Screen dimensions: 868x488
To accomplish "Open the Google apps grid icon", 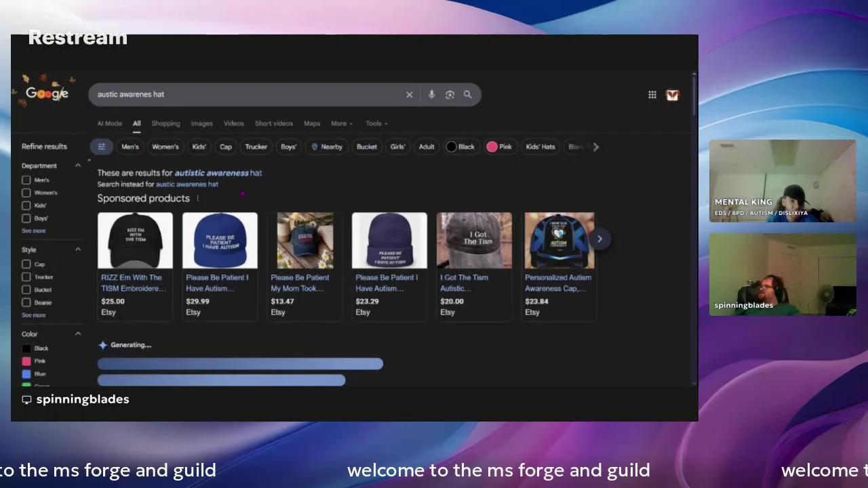I will click(652, 95).
